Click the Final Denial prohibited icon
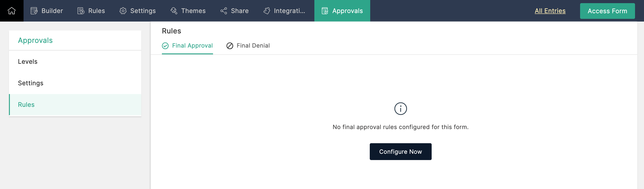This screenshot has height=189, width=644. click(x=230, y=46)
